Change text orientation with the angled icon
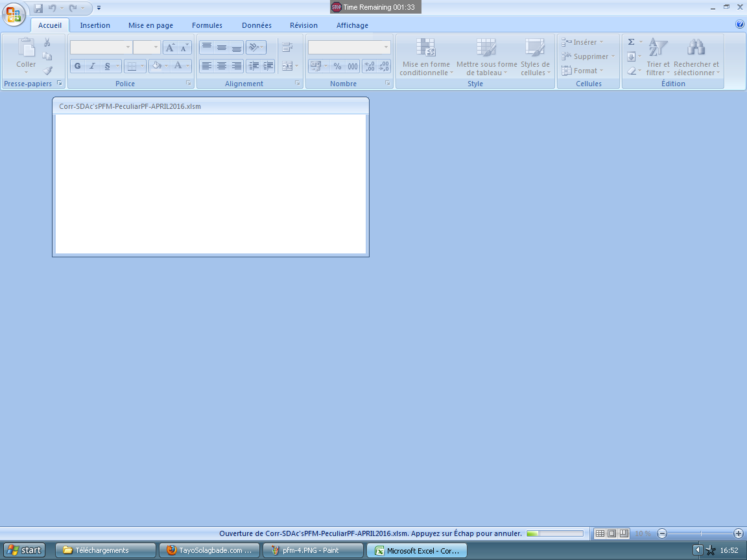 256,47
